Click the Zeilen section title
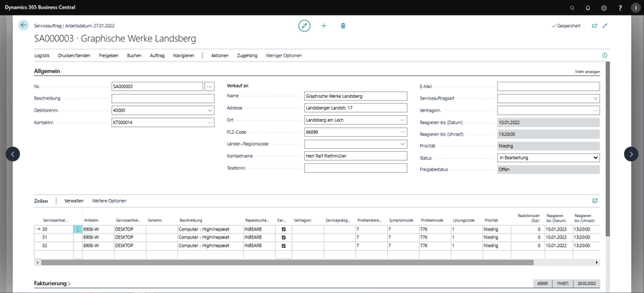Image resolution: width=644 pixels, height=293 pixels. (x=41, y=201)
